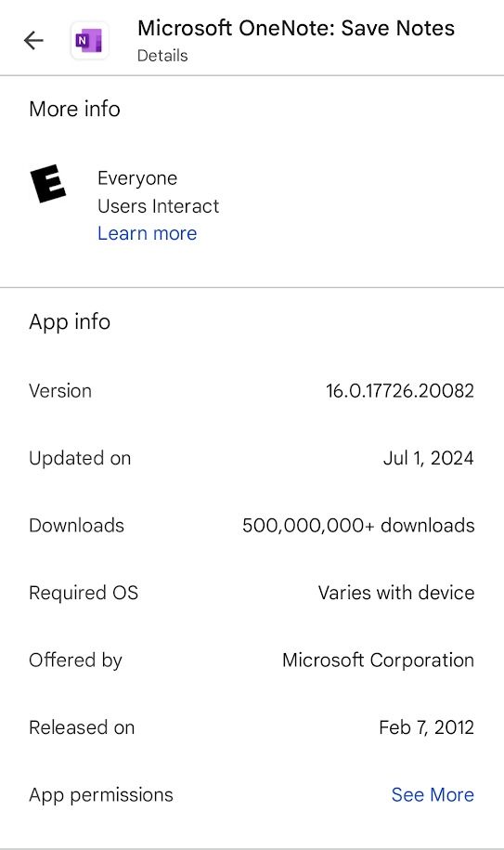This screenshot has width=504, height=850.
Task: Tap the App permissions row label
Action: [101, 794]
